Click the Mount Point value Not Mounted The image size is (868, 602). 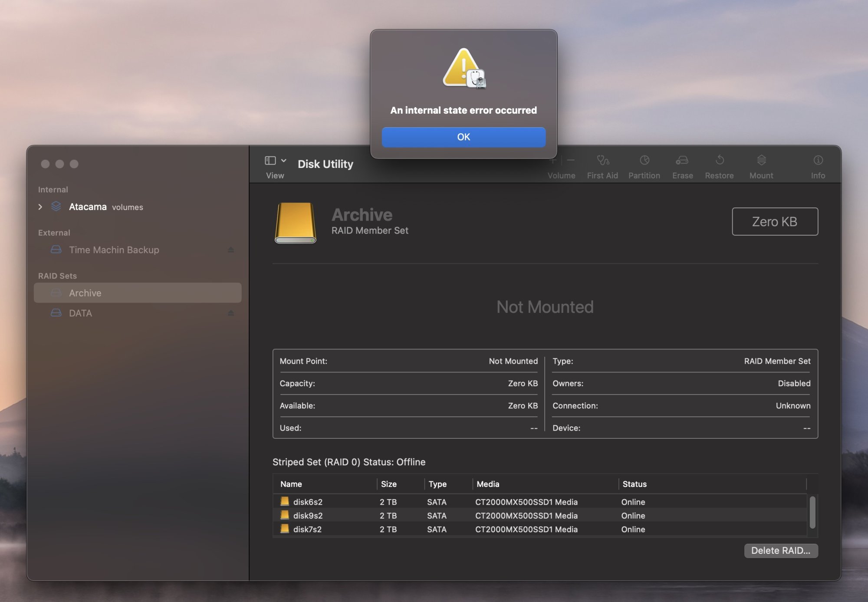[x=513, y=361]
